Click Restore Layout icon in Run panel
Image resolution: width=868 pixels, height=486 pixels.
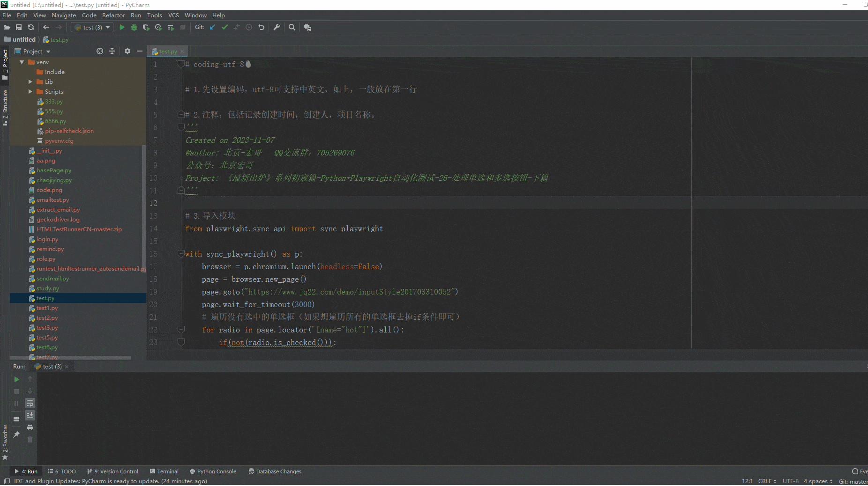[x=16, y=419]
